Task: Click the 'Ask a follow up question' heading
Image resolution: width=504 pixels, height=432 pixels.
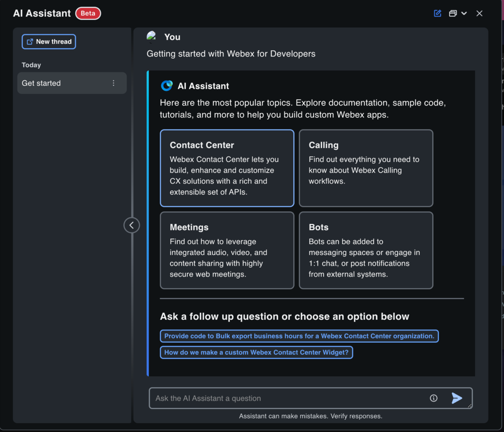Action: (285, 316)
